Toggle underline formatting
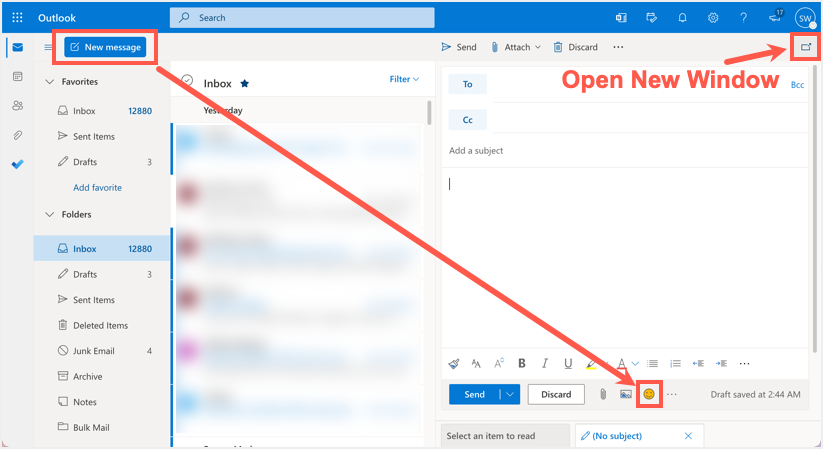Viewport: 823px width, 449px height. 568,363
